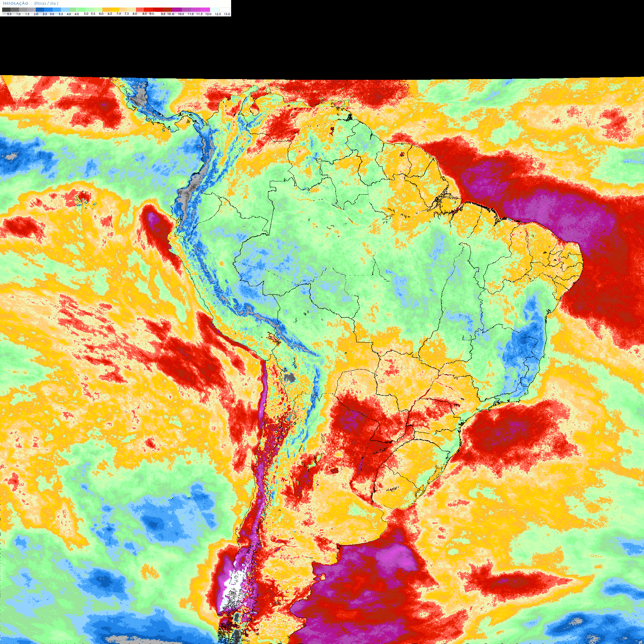
Task: Click the 1.5 legend value
Action: pos(27,14)
